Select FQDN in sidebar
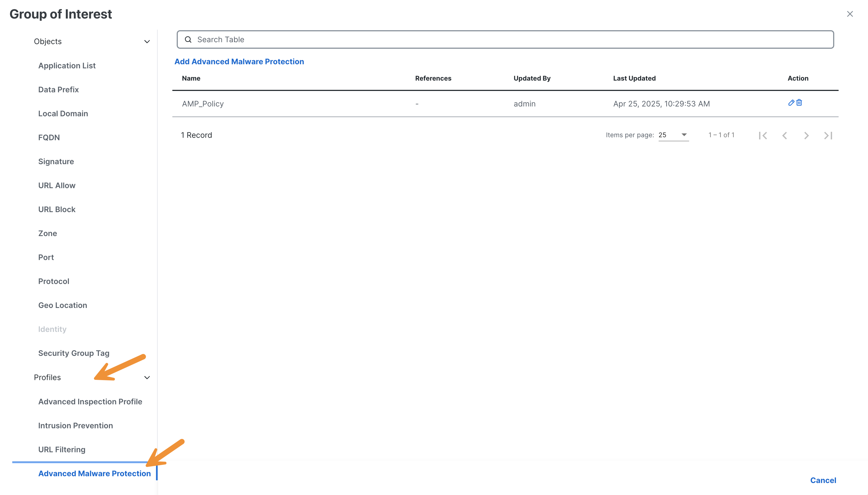Screen dimensions: 868x495 point(49,137)
